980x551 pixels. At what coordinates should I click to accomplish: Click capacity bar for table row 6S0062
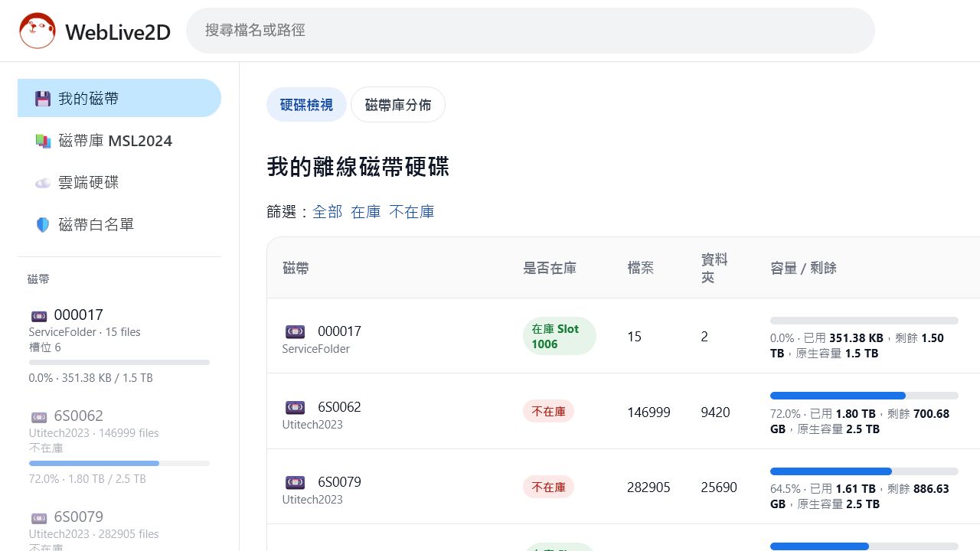[864, 396]
